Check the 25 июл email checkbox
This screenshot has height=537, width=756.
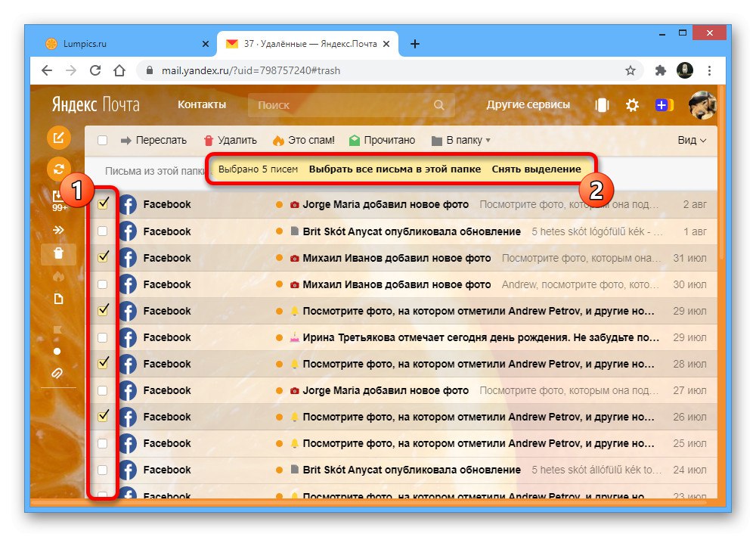[x=102, y=443]
